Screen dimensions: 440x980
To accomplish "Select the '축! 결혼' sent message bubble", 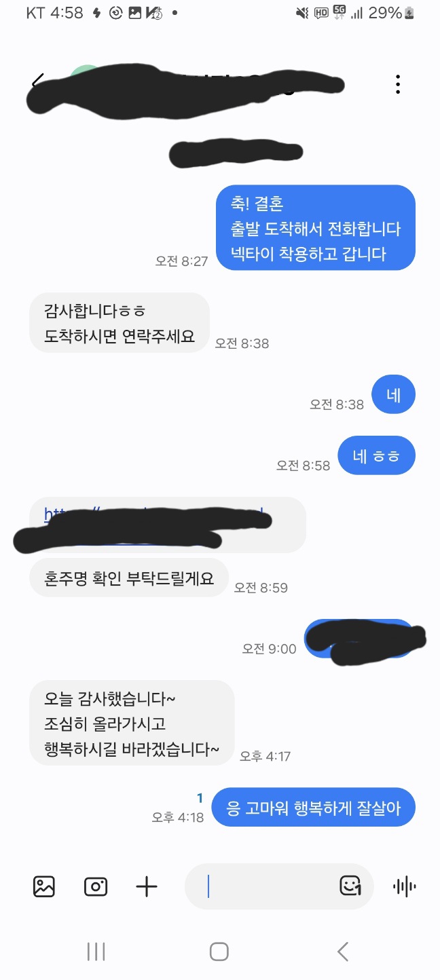I will click(316, 228).
